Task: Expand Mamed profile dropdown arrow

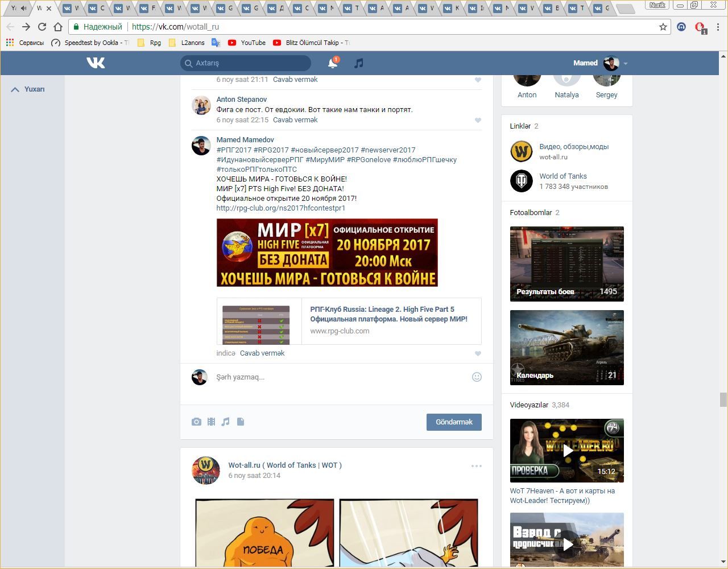Action: [x=626, y=63]
